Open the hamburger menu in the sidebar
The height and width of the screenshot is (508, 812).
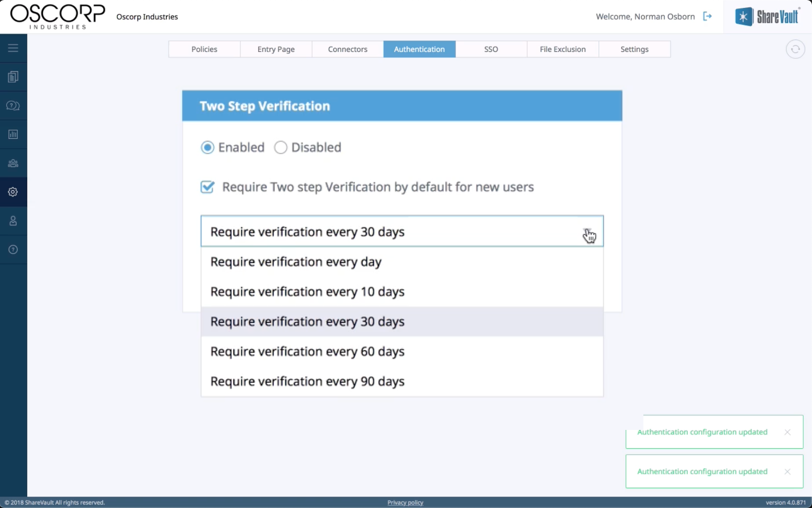pyautogui.click(x=13, y=48)
